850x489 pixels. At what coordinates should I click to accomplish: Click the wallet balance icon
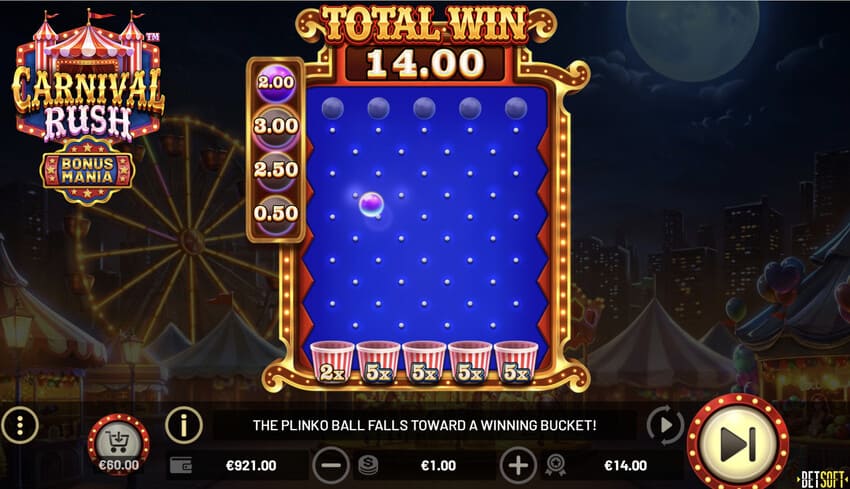(x=181, y=465)
